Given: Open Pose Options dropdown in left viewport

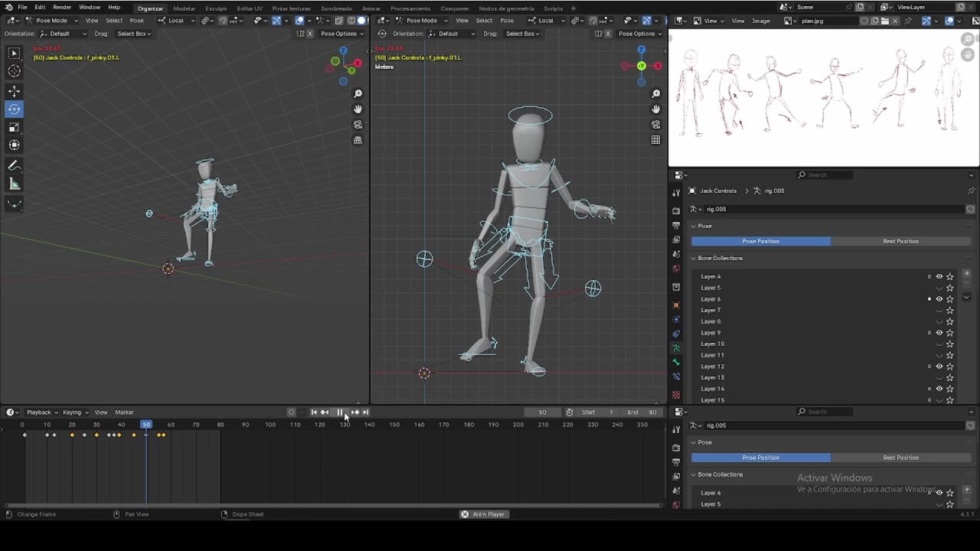Looking at the screenshot, I should click(x=341, y=34).
